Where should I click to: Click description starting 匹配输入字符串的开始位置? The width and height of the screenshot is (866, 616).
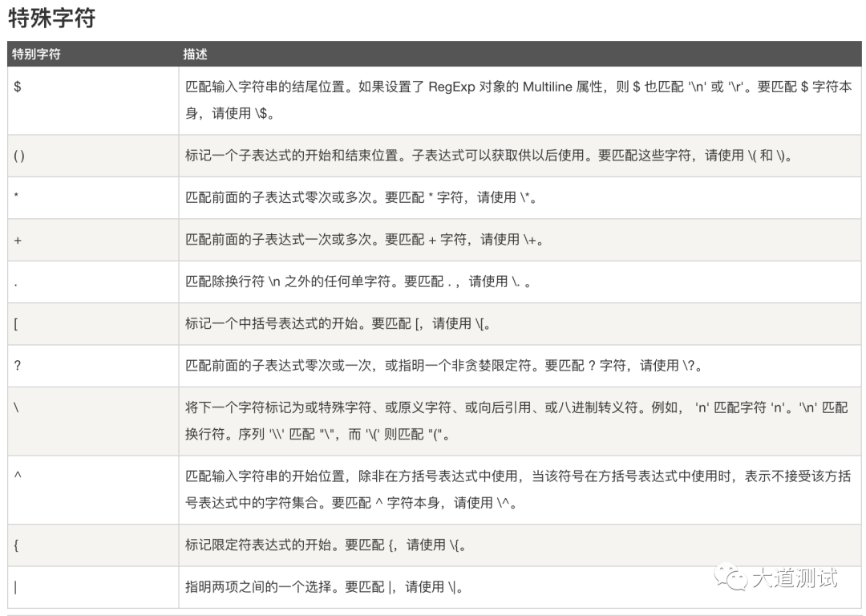[518, 489]
